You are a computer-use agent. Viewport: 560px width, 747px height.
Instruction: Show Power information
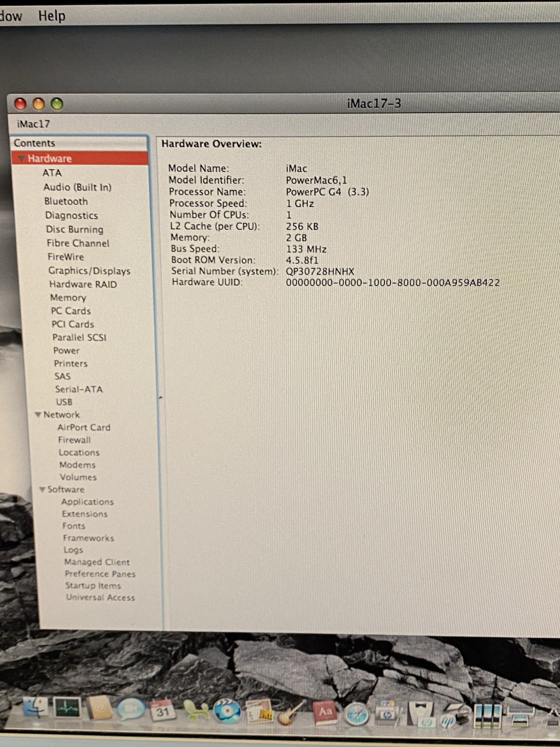(x=66, y=350)
